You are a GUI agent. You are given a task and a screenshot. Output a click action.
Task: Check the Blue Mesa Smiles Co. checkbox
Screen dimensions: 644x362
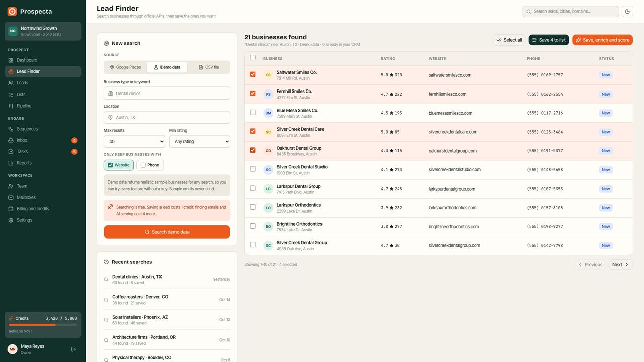tap(253, 112)
